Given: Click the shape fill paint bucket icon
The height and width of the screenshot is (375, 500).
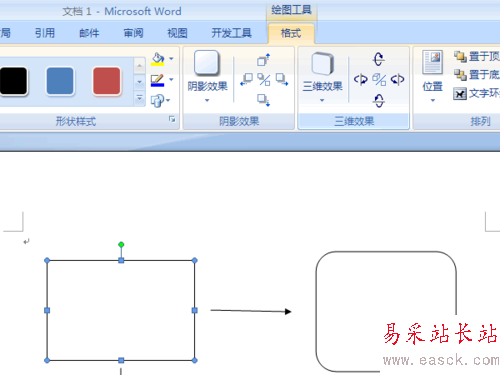Looking at the screenshot, I should tap(157, 59).
